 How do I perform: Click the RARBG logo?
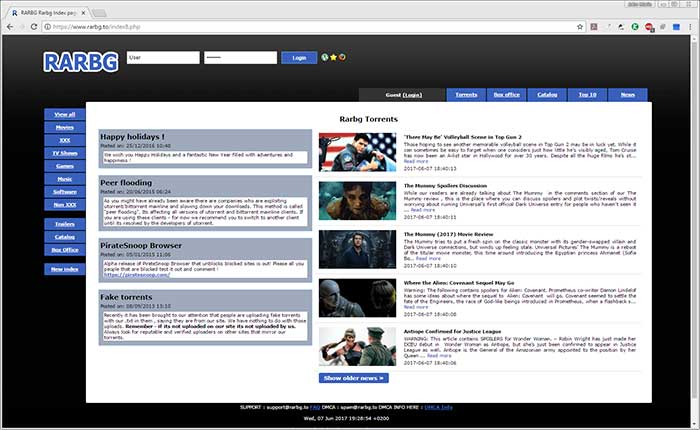tap(81, 62)
